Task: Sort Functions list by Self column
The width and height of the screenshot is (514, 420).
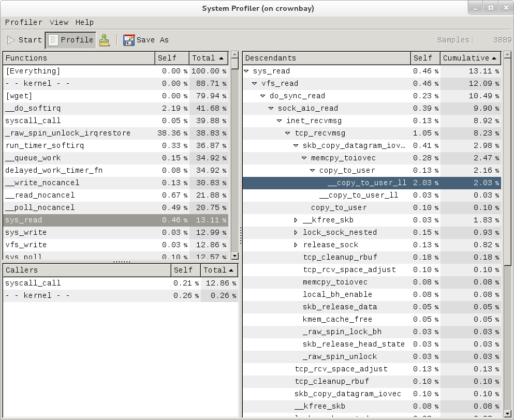Action: click(x=171, y=58)
